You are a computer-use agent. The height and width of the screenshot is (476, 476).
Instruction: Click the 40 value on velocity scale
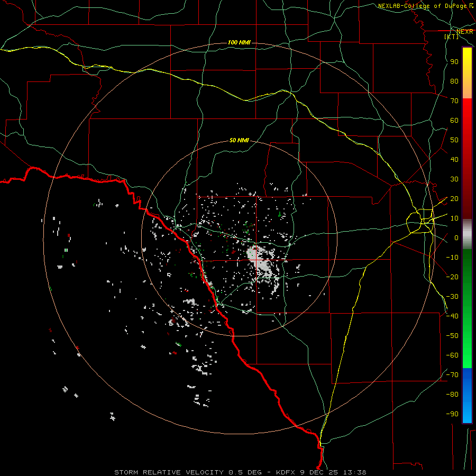click(x=454, y=160)
